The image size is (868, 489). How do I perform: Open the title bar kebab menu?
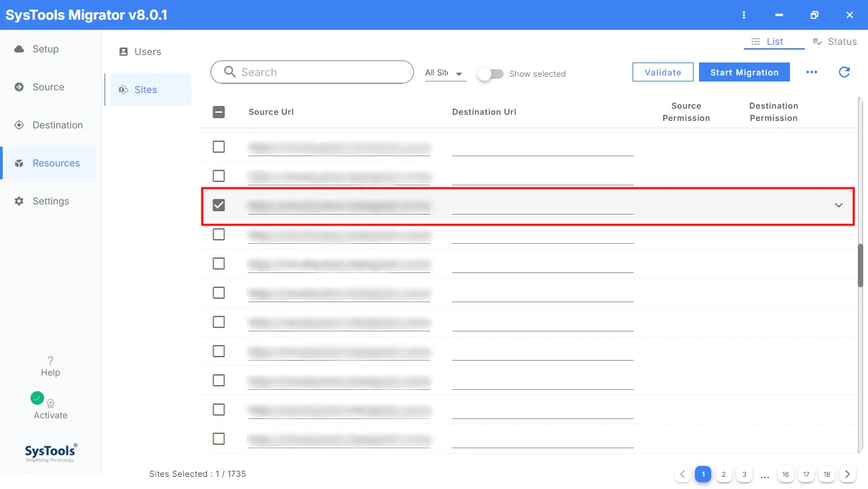[744, 15]
